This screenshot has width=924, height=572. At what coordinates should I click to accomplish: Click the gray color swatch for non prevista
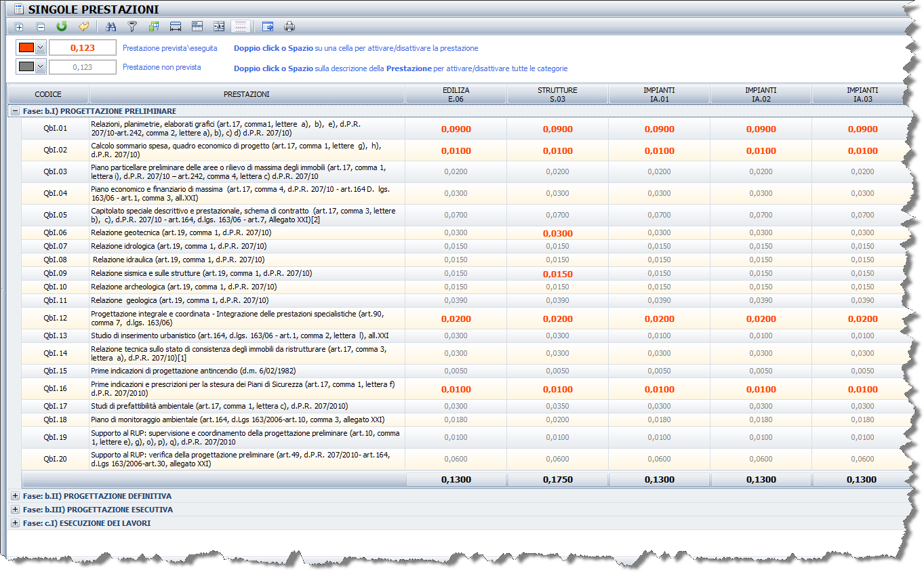tap(26, 67)
